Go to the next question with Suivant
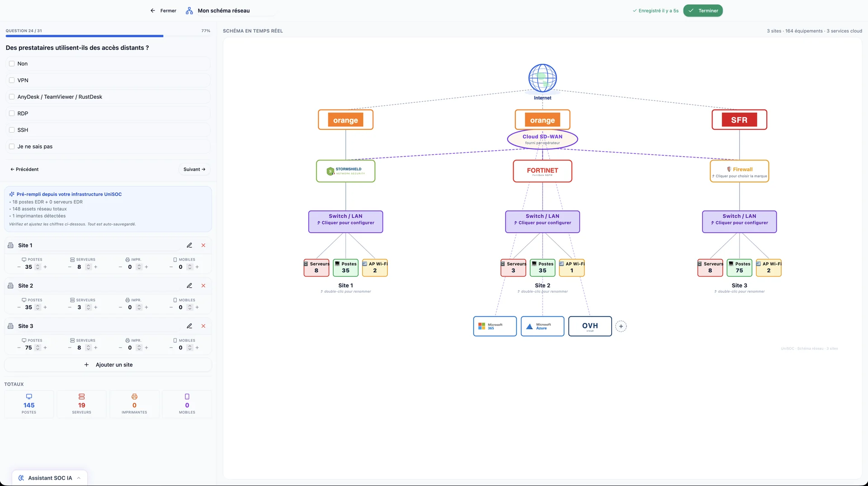The height and width of the screenshot is (486, 868). click(194, 169)
